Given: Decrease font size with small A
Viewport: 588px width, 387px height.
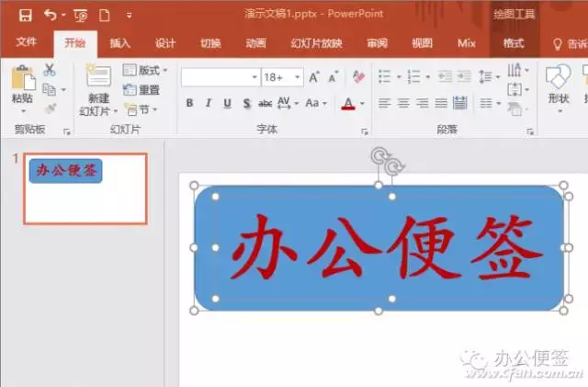Looking at the screenshot, I should (333, 77).
